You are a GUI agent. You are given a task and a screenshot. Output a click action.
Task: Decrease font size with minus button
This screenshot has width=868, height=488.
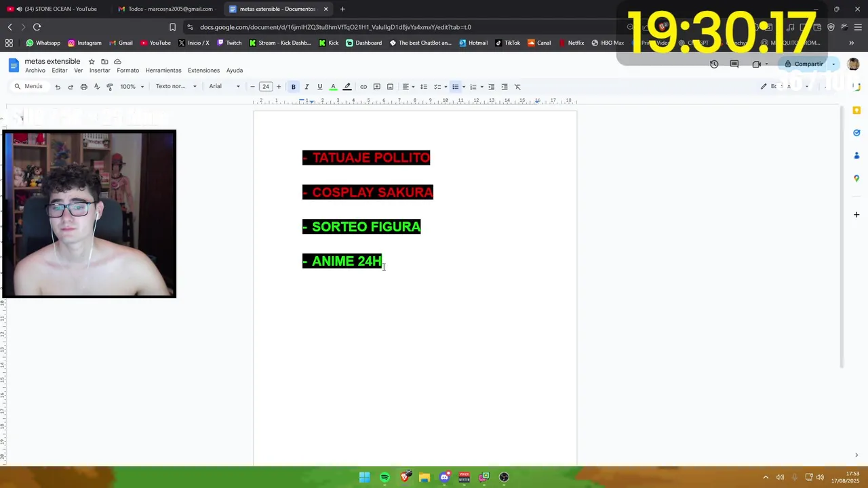253,87
